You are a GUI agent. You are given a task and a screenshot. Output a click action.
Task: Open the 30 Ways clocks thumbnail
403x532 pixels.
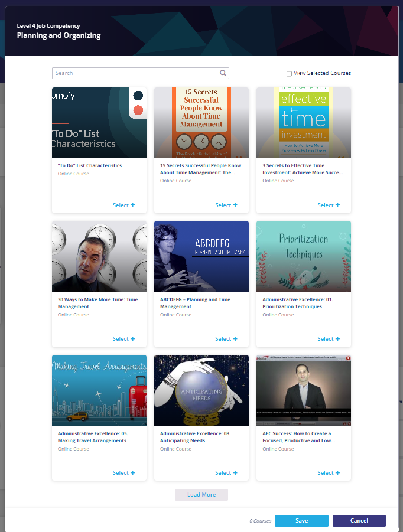click(x=99, y=256)
